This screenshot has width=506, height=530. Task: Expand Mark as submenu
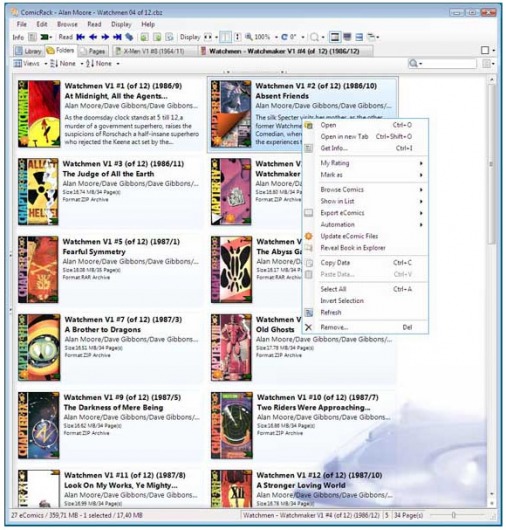click(366, 175)
